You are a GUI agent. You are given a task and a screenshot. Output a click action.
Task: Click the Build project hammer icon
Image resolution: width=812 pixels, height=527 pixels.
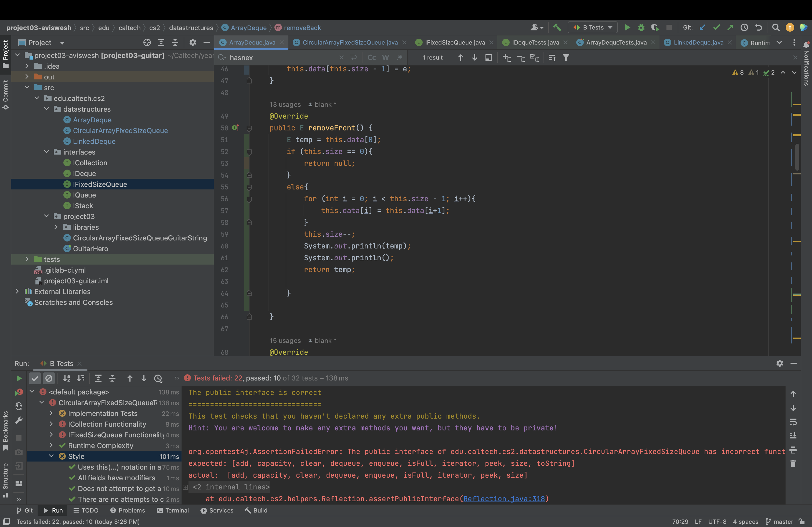tap(557, 28)
